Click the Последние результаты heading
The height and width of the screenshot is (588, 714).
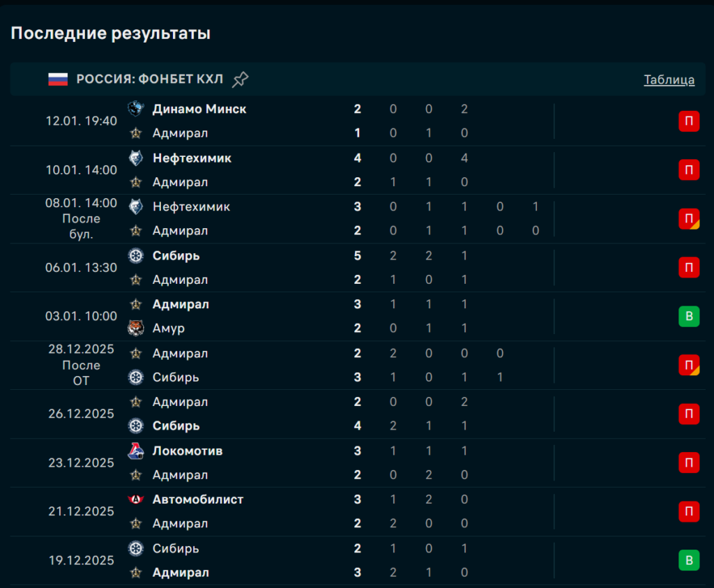tap(111, 33)
